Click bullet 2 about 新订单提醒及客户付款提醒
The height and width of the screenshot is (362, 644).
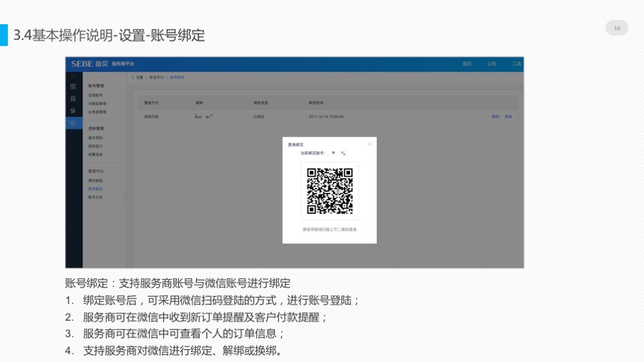(x=196, y=317)
